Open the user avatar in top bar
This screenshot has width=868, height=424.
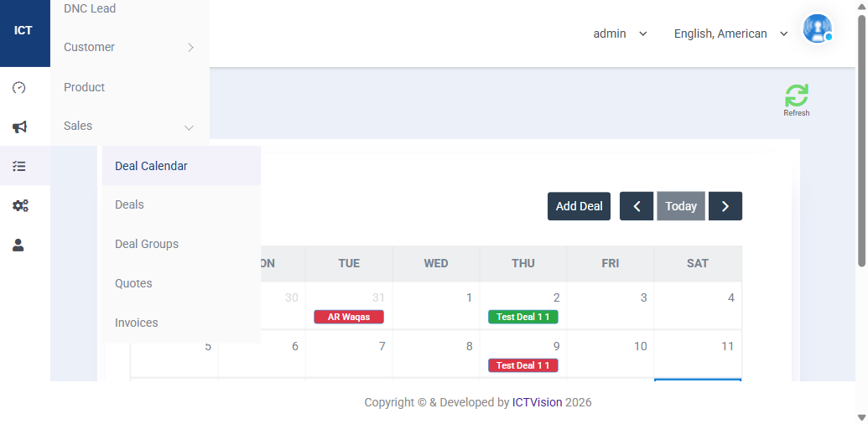coord(818,28)
